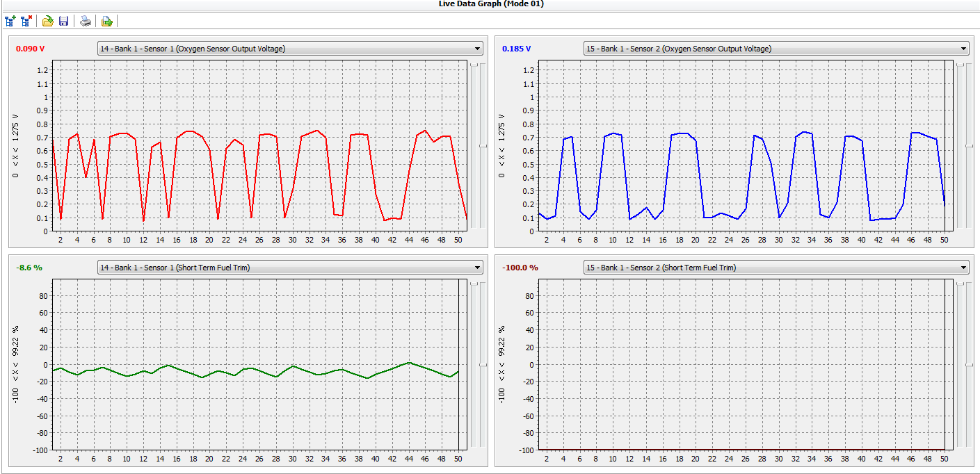Click the top slider handle beside Sensor 2 fuel trim graph
The image size is (980, 474).
click(x=961, y=284)
